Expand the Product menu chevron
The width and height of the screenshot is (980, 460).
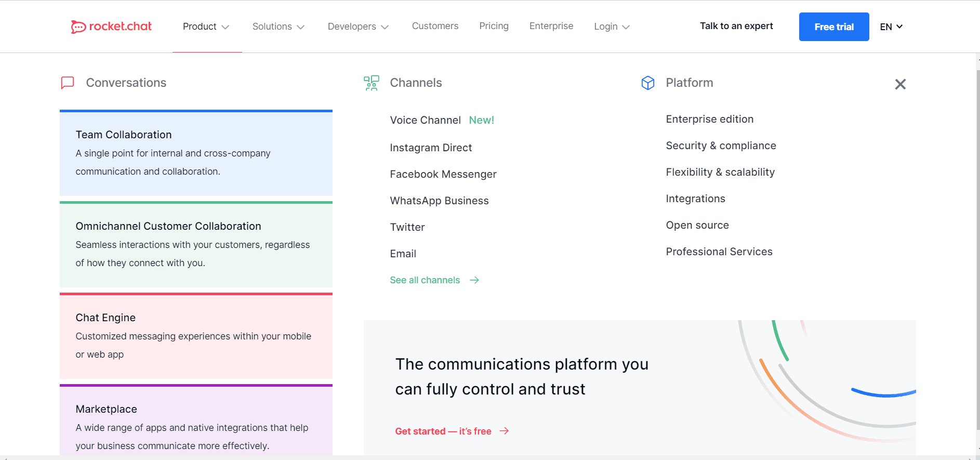tap(225, 27)
